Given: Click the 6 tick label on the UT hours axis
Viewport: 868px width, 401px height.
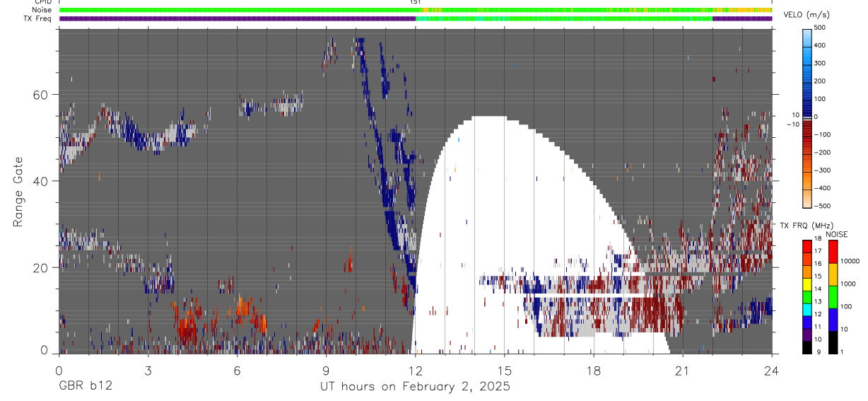Looking at the screenshot, I should [x=237, y=371].
